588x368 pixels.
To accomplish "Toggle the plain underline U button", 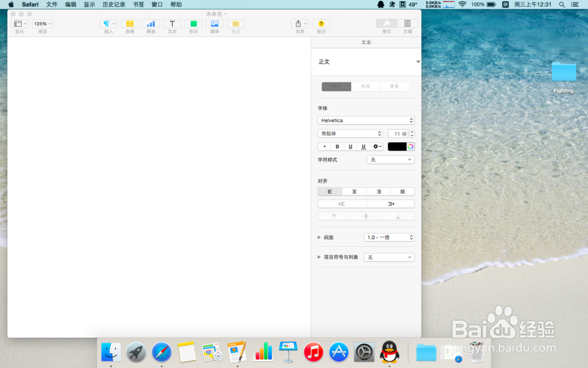I will 350,147.
